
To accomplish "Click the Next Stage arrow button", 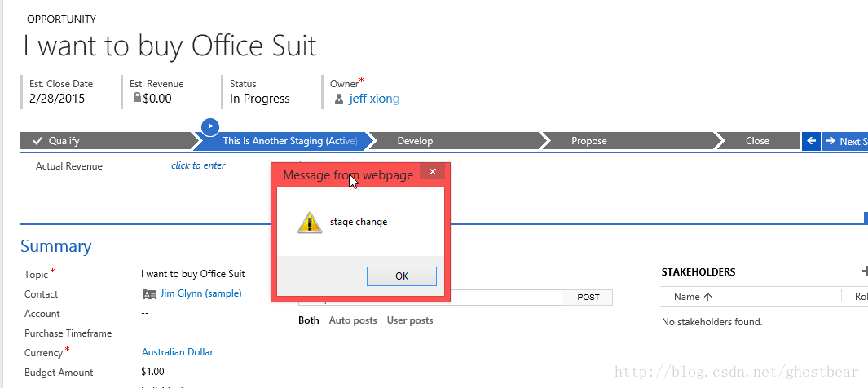I will [x=844, y=141].
